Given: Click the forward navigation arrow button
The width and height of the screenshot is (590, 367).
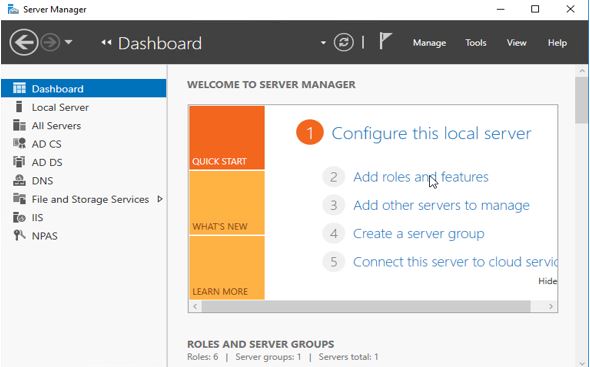Looking at the screenshot, I should [x=50, y=43].
